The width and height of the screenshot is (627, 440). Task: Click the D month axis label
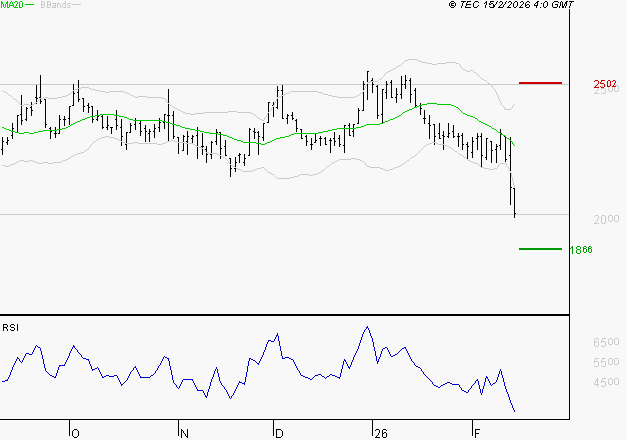coord(279,434)
